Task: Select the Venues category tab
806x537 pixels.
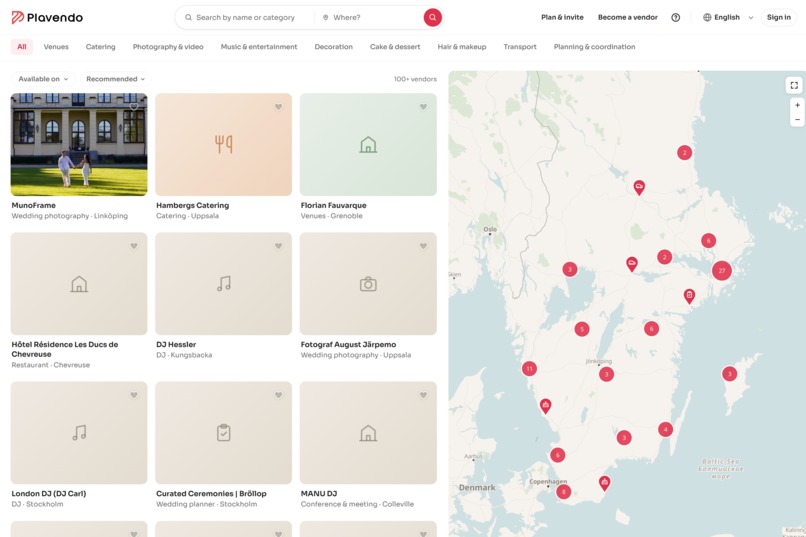Action: (x=56, y=47)
